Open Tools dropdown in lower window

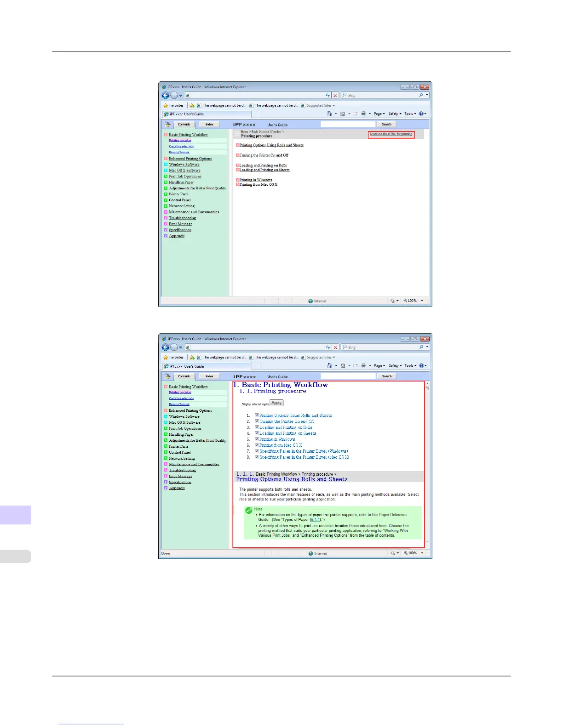tap(410, 365)
